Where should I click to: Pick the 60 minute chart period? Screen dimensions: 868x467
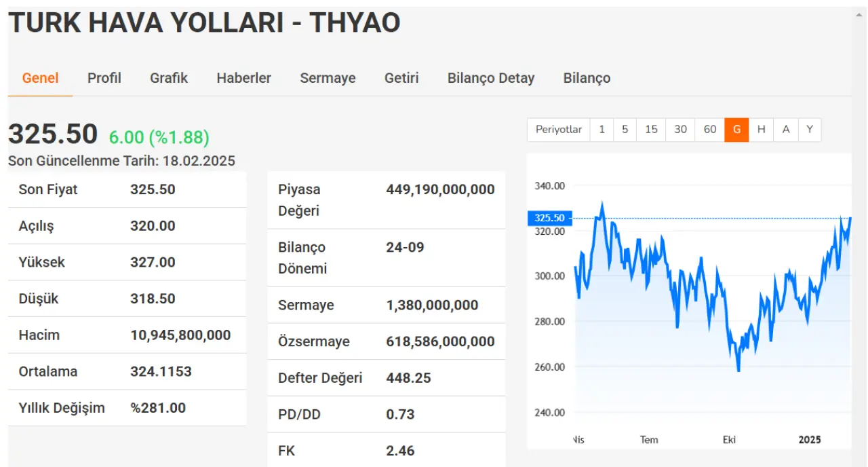click(710, 130)
